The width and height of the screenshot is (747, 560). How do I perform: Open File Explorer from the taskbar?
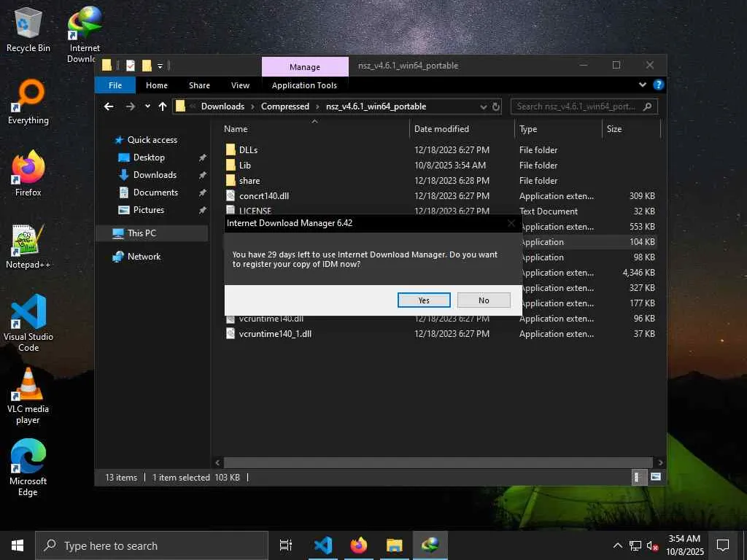[395, 545]
